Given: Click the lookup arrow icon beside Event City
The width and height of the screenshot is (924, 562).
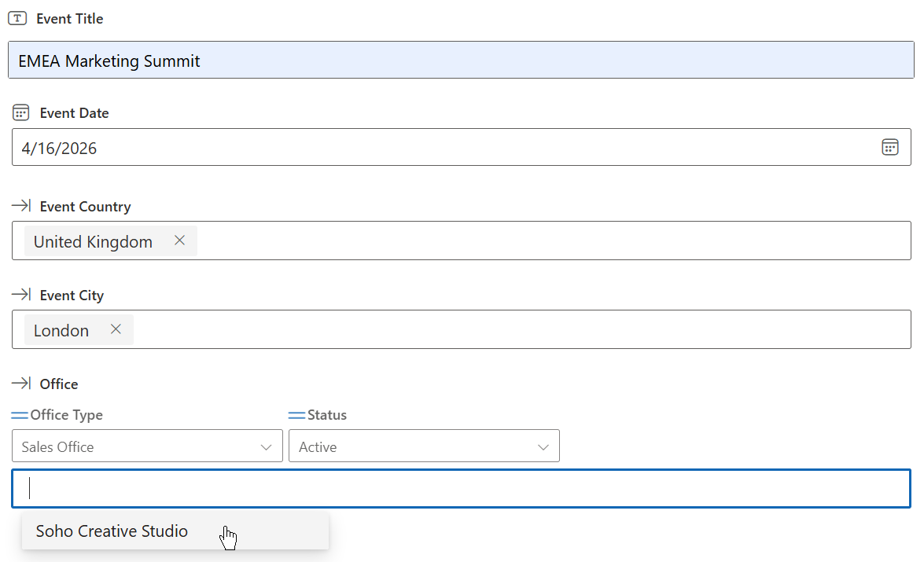Looking at the screenshot, I should click(21, 296).
